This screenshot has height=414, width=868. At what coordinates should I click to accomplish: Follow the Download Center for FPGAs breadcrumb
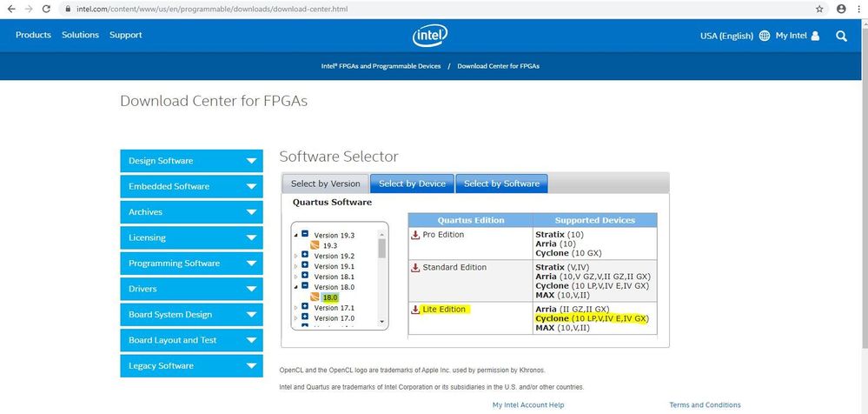pyautogui.click(x=498, y=66)
